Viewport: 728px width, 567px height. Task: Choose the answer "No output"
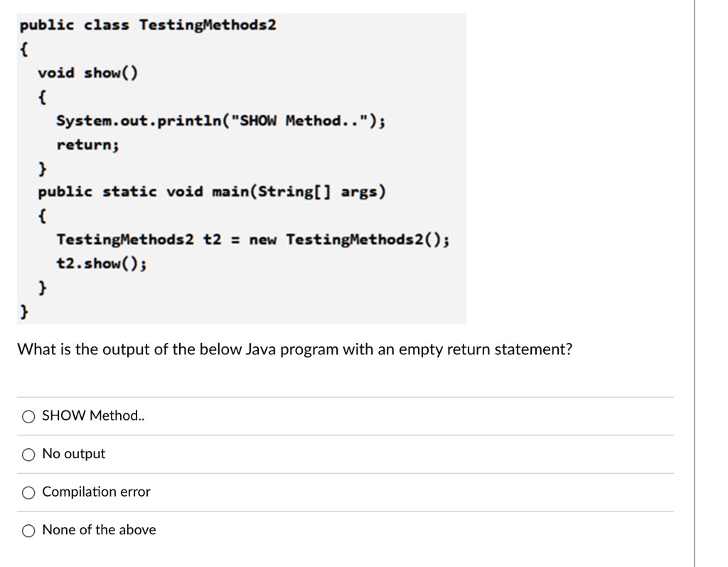tap(74, 454)
